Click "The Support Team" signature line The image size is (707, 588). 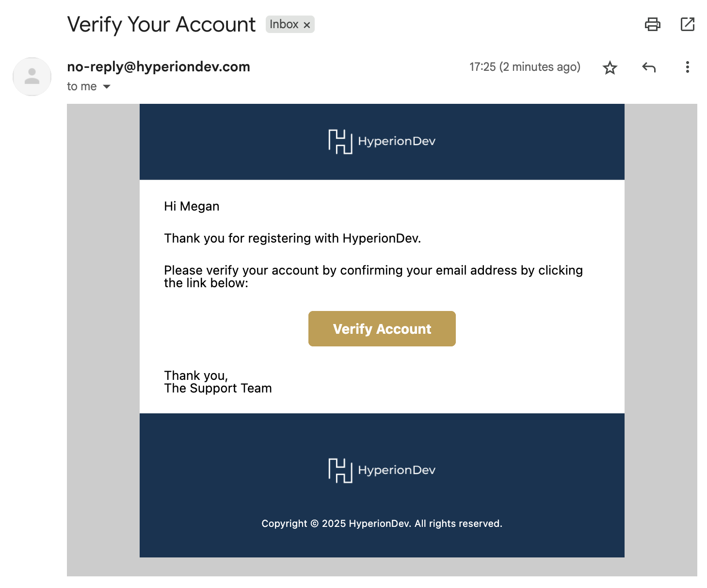(x=218, y=389)
